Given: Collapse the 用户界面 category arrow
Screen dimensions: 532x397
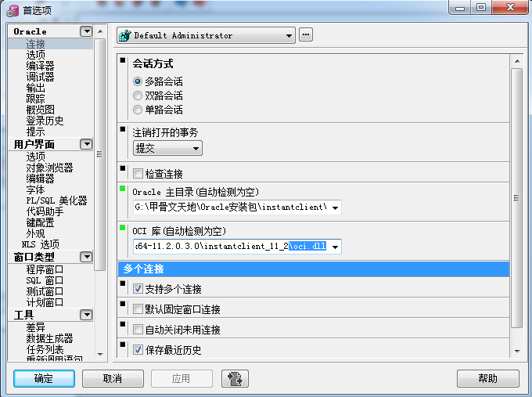Looking at the screenshot, I should (x=86, y=144).
